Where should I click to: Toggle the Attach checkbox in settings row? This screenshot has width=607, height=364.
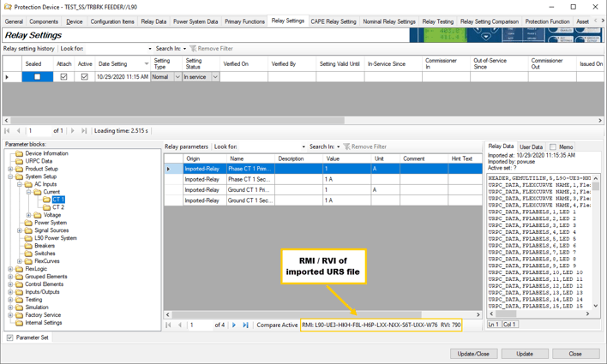(64, 77)
